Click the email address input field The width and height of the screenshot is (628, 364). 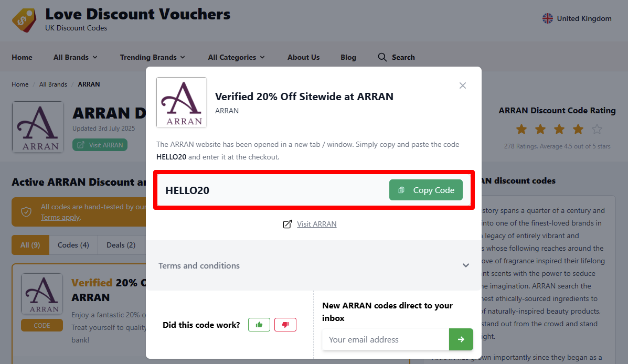pyautogui.click(x=386, y=339)
